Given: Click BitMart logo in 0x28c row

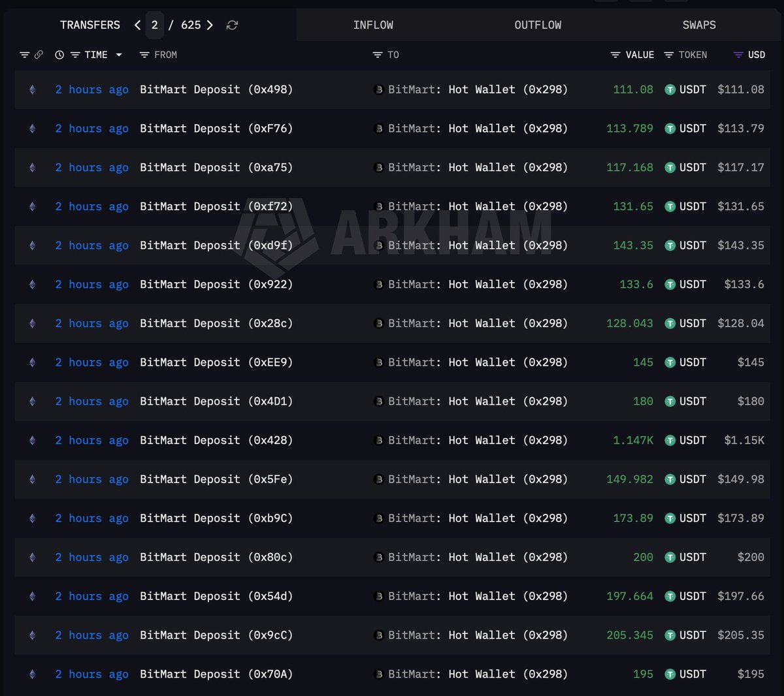Looking at the screenshot, I should (378, 324).
